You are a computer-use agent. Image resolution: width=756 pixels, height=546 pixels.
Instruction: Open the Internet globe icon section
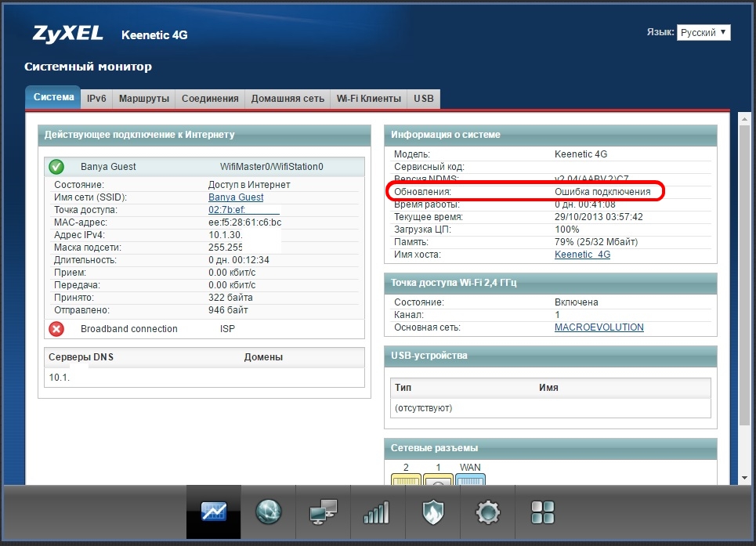coord(268,512)
